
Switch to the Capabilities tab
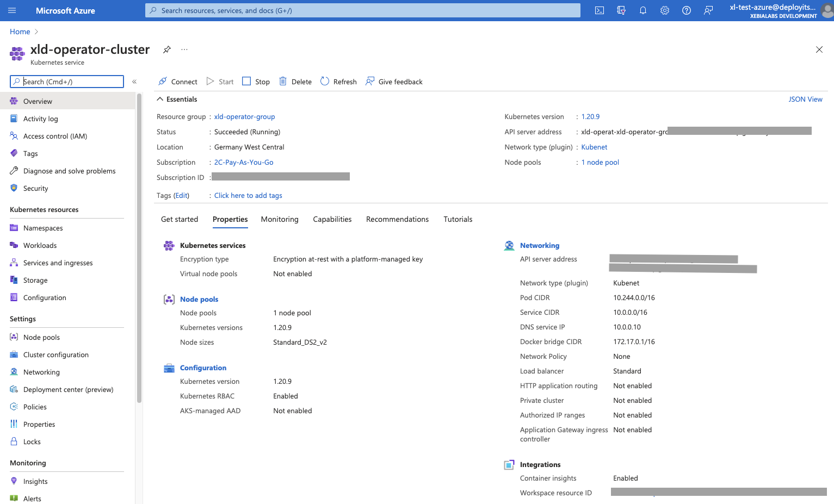(x=332, y=219)
